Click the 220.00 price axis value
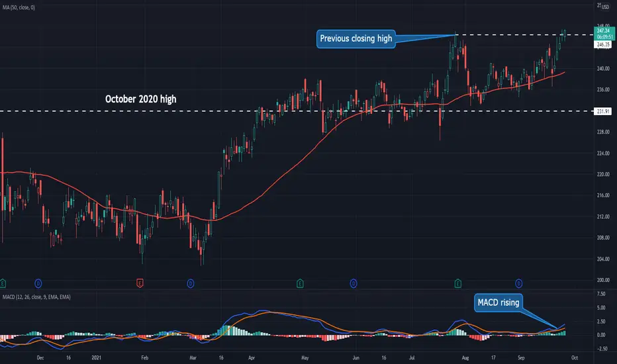617x364 pixels. click(603, 174)
